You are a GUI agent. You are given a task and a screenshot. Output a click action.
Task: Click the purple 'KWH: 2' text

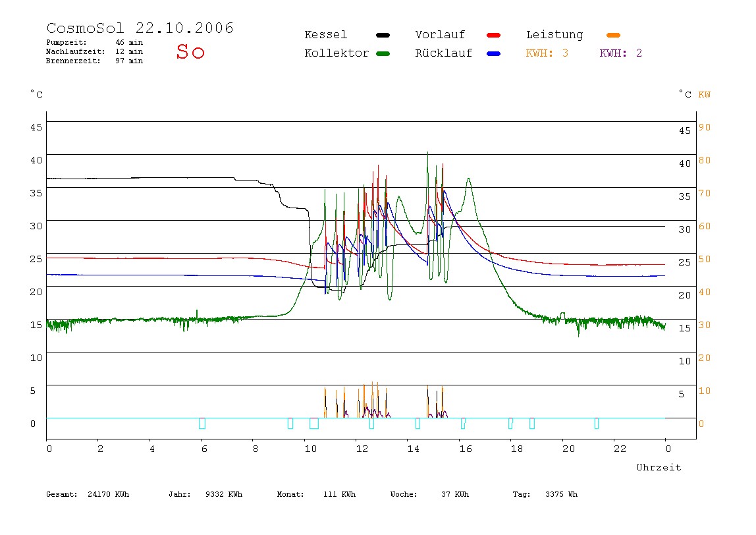621,53
